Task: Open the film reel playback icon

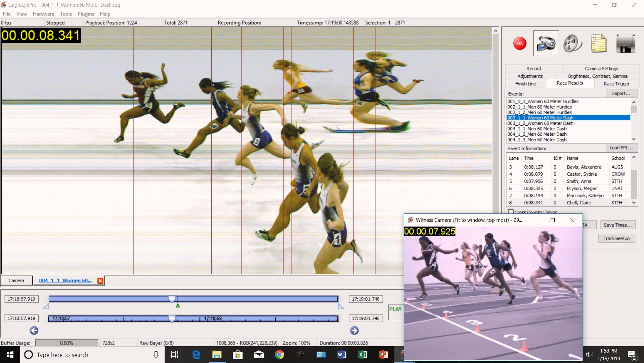Action: [x=572, y=43]
